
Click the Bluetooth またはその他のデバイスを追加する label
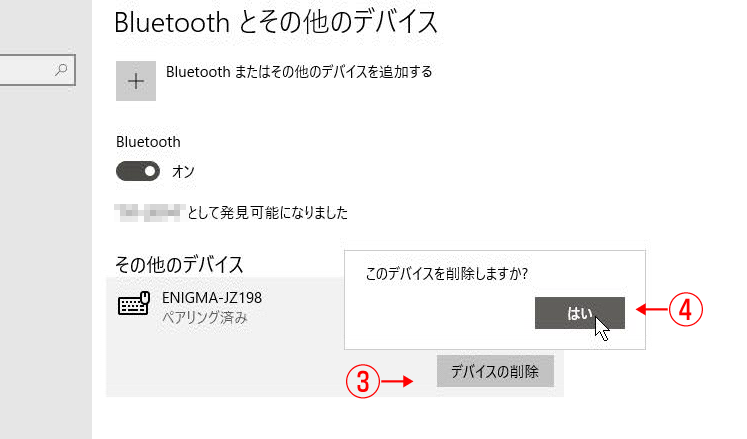pyautogui.click(x=299, y=72)
